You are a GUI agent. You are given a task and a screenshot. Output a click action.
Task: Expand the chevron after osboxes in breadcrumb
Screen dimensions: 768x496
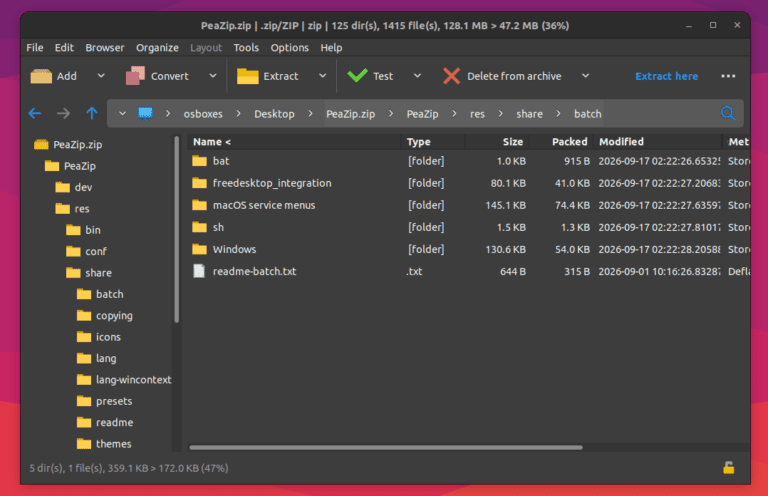(239, 114)
